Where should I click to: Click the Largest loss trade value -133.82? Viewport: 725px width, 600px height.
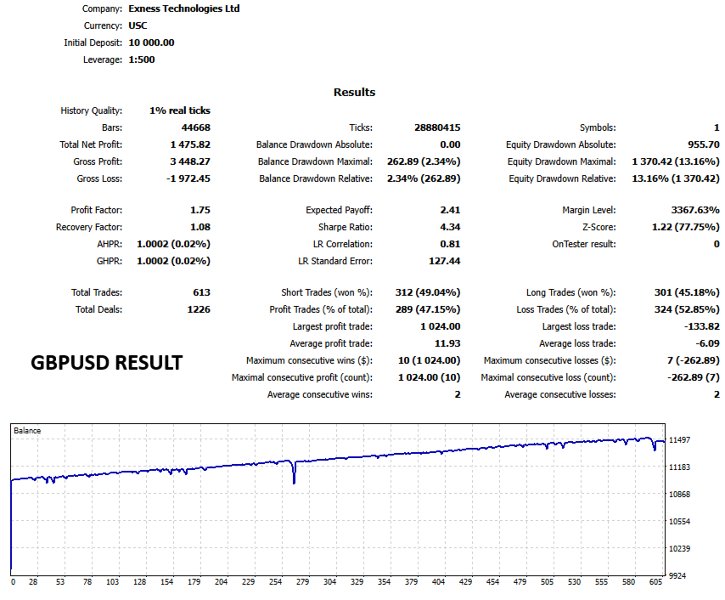point(702,327)
